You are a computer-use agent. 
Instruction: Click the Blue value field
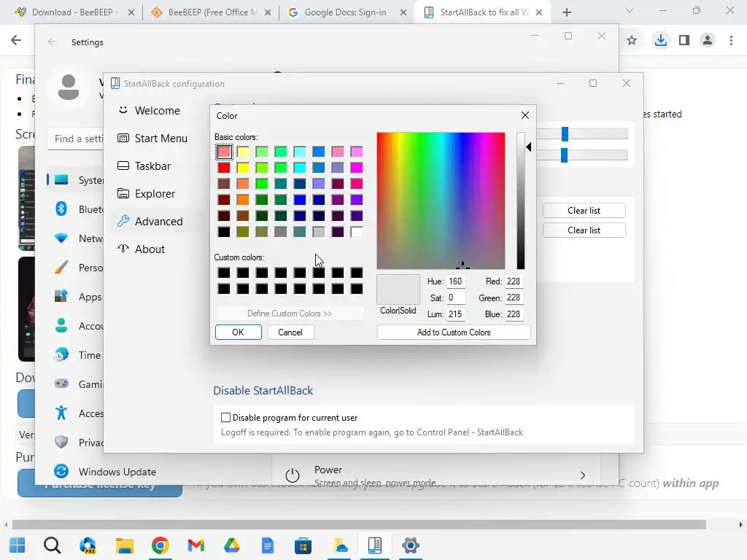tap(514, 314)
